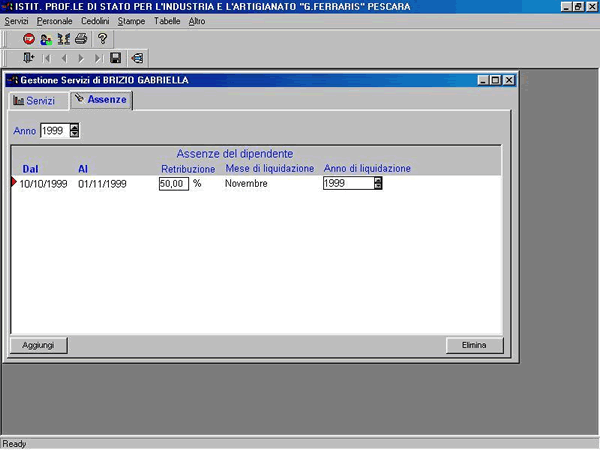The image size is (600, 450).
Task: Click the Dal date 10/10/1999
Action: coord(43,184)
